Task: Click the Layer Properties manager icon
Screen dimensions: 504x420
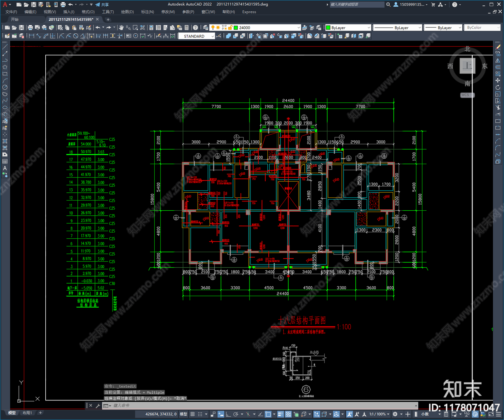Action: pyautogui.click(x=206, y=28)
